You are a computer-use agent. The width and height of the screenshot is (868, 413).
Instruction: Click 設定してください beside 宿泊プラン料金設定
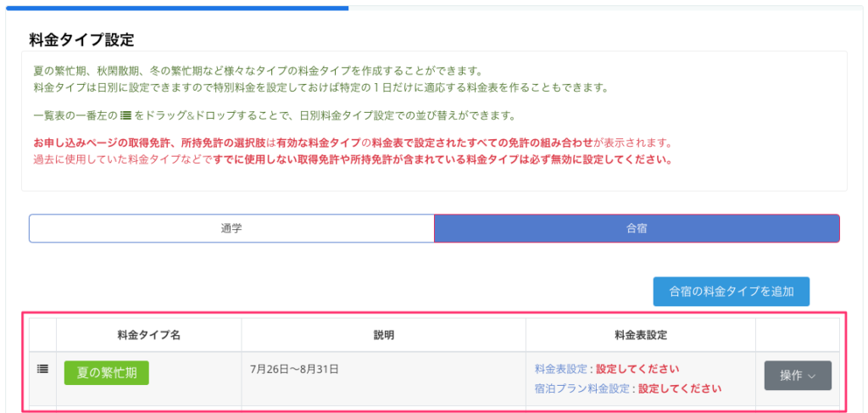click(x=680, y=388)
